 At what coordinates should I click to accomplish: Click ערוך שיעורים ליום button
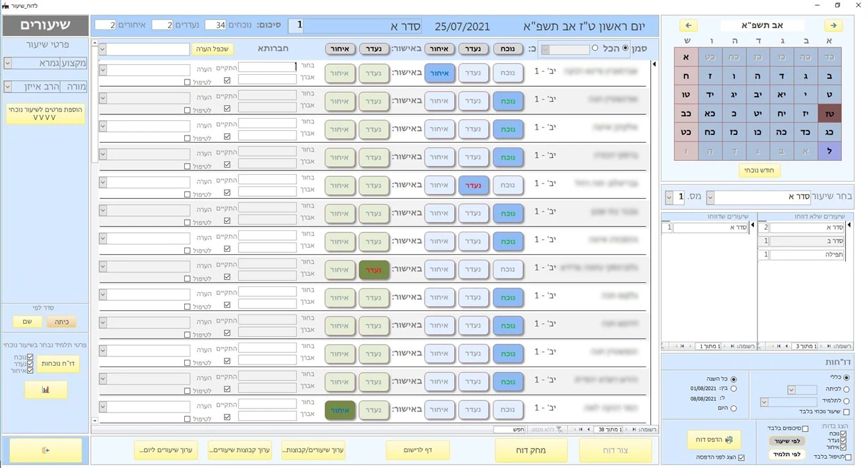(x=166, y=450)
